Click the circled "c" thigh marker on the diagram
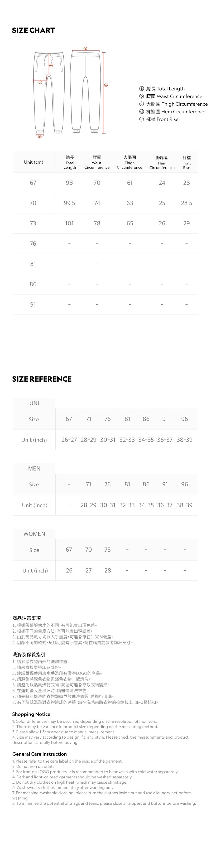This screenshot has width=211, height=868. (x=40, y=82)
